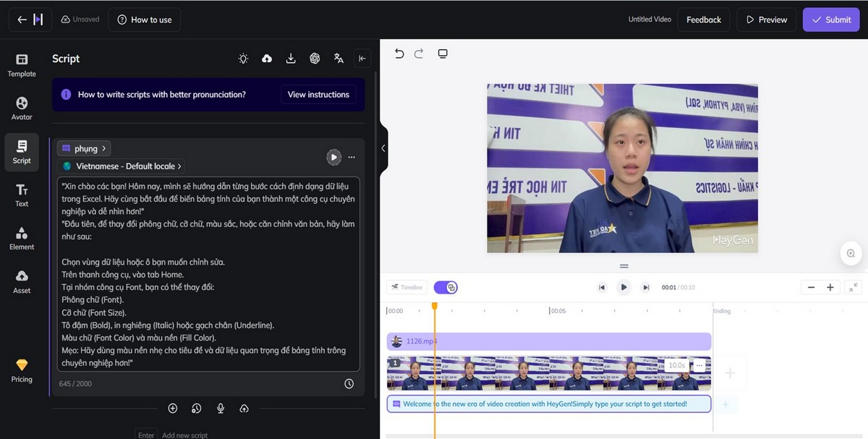Click the info icon in pronunciation banner

click(66, 94)
